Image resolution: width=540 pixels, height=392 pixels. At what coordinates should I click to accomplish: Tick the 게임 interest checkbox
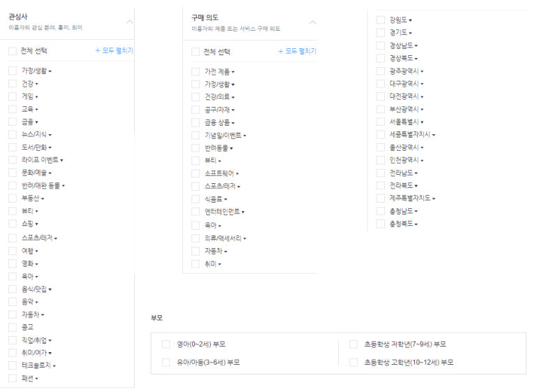[x=13, y=96]
